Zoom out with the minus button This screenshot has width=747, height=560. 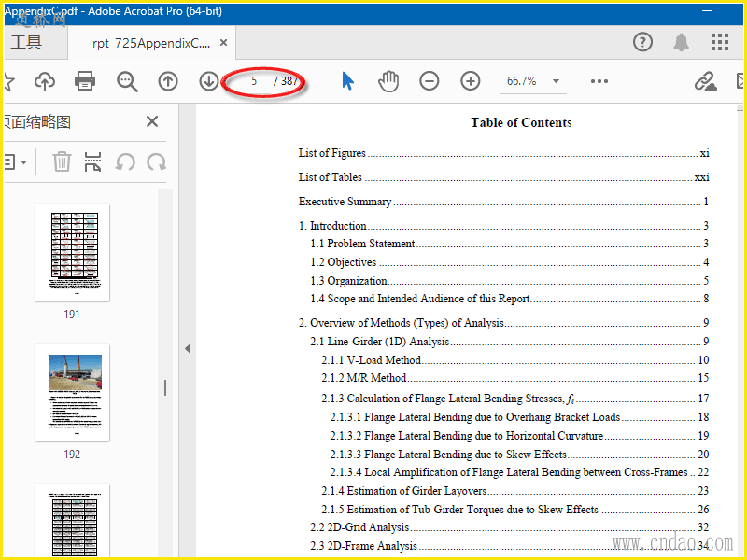point(430,81)
